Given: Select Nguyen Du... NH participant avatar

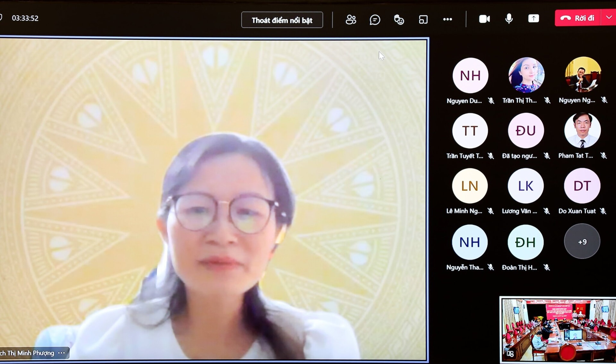Looking at the screenshot, I should coord(470,75).
